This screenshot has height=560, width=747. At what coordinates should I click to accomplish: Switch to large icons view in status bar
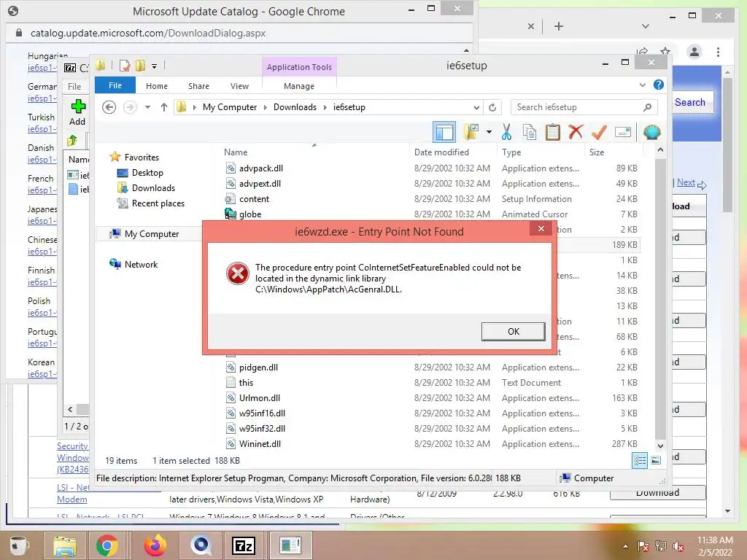[656, 460]
